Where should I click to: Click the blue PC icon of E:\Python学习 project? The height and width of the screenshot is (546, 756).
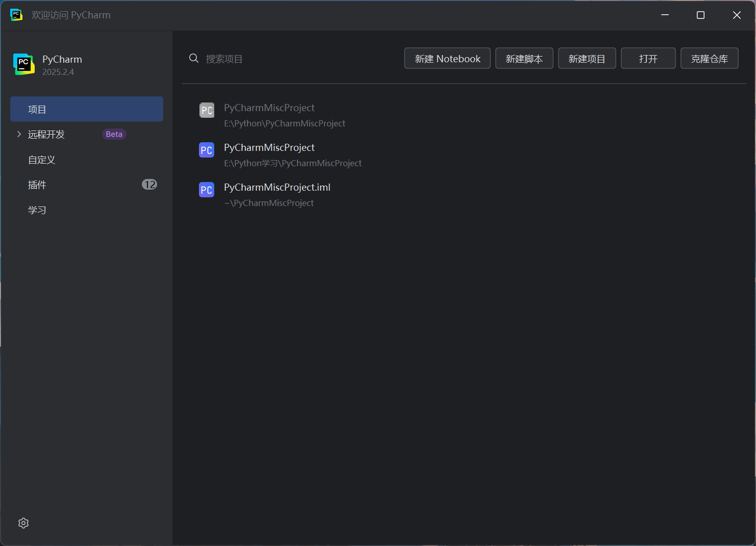coord(207,150)
